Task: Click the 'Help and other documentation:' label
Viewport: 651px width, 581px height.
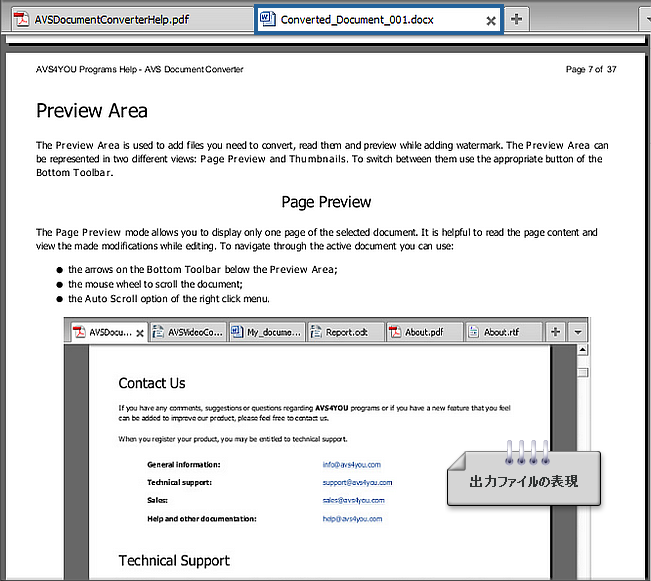Action: tap(202, 519)
